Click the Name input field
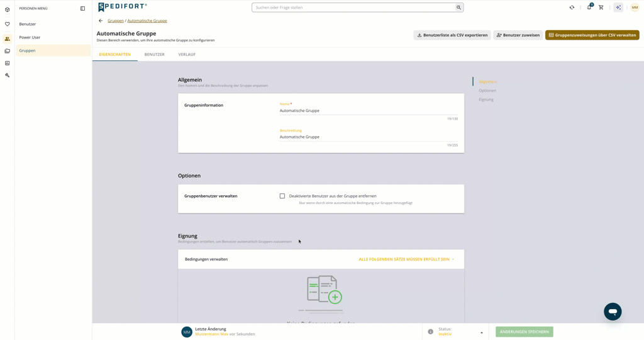The image size is (644, 340). [369, 111]
